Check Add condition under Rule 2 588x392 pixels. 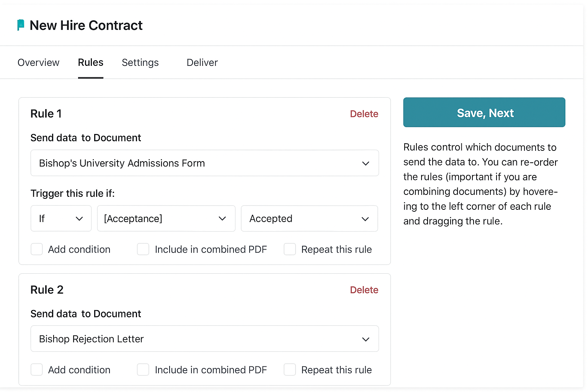click(36, 370)
